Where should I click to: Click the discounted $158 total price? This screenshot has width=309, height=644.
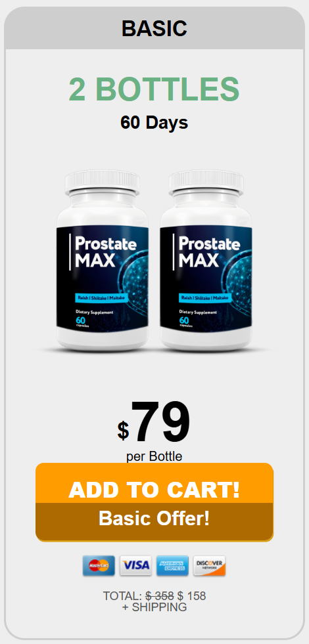pos(191,596)
